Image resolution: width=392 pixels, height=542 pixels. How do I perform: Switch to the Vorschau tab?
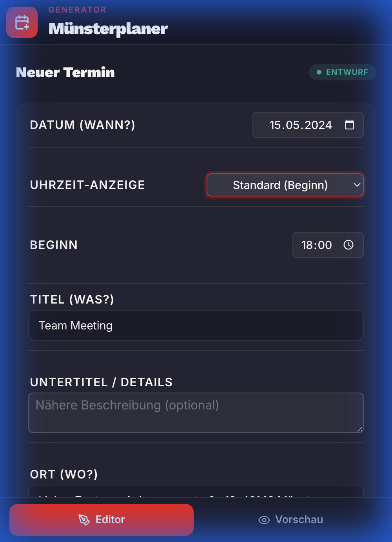point(291,520)
